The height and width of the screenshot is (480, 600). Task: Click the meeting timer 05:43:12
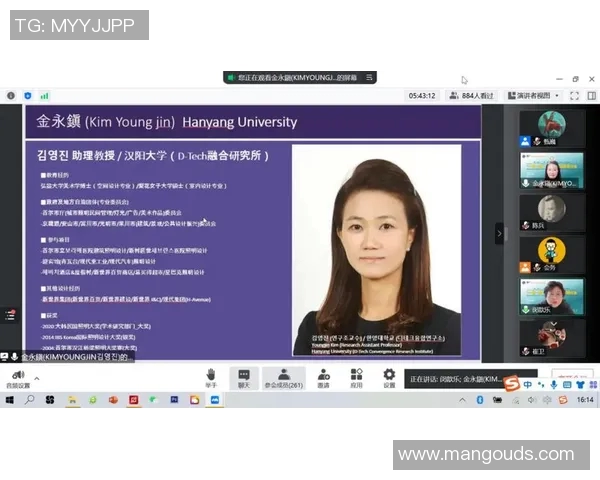(422, 96)
